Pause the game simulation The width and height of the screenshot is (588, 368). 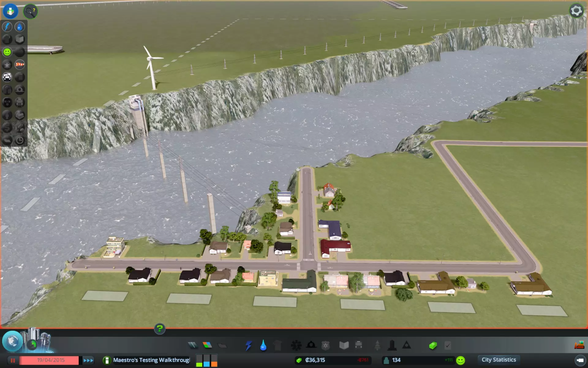[13, 360]
